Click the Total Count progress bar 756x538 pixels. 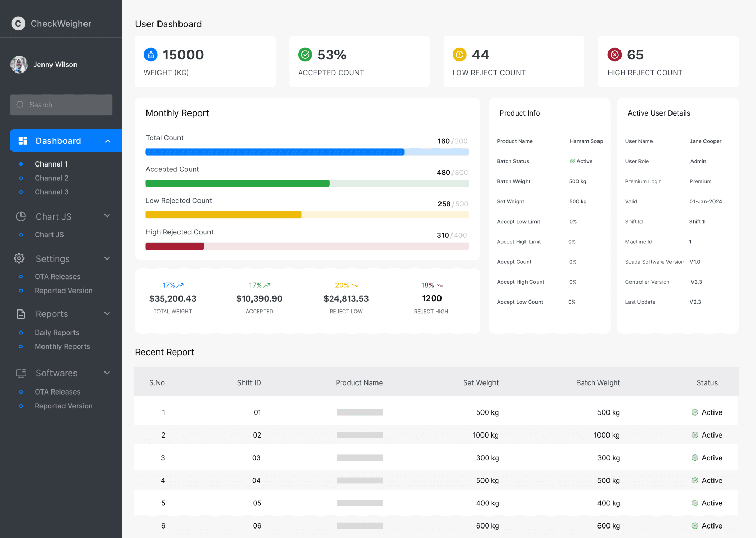click(x=307, y=152)
